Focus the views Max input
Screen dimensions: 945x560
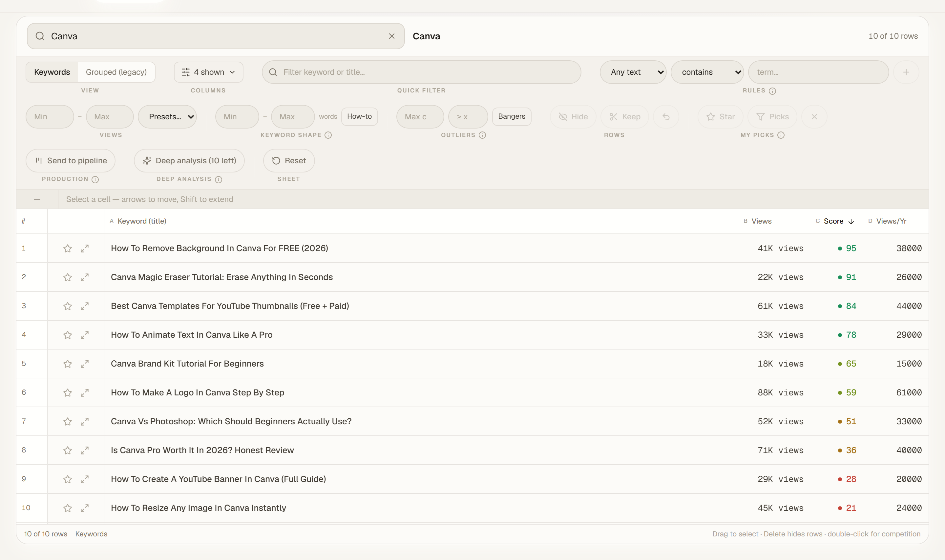coord(110,117)
